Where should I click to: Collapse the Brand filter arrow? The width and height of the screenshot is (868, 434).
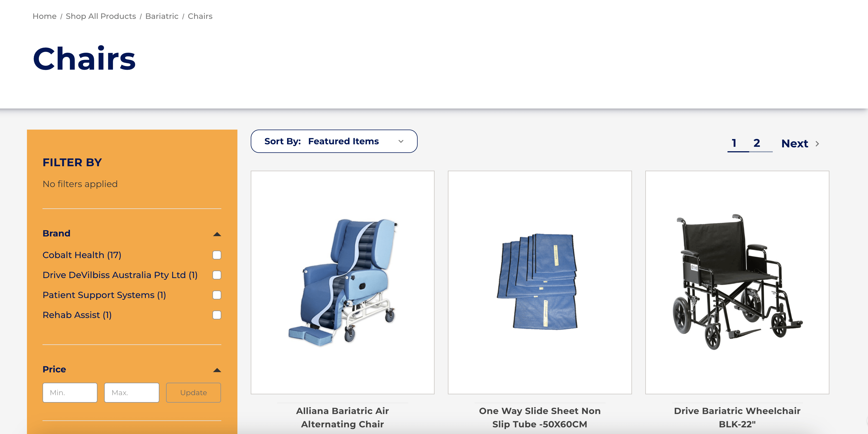(217, 234)
